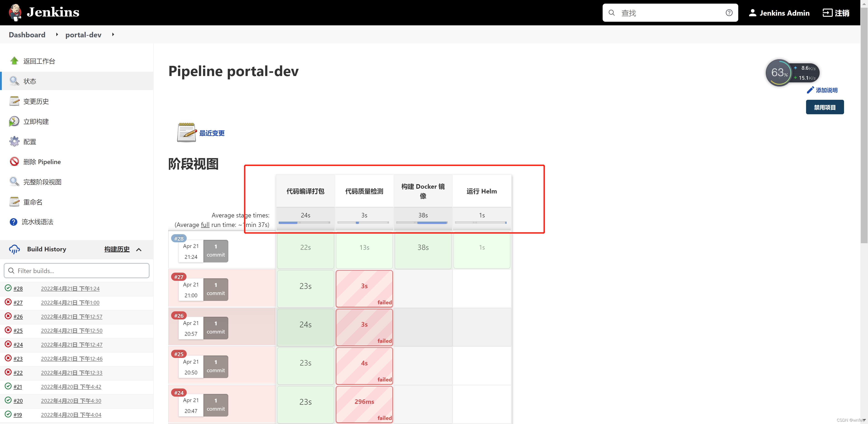Collapse the Build History panel chevron

coord(139,250)
